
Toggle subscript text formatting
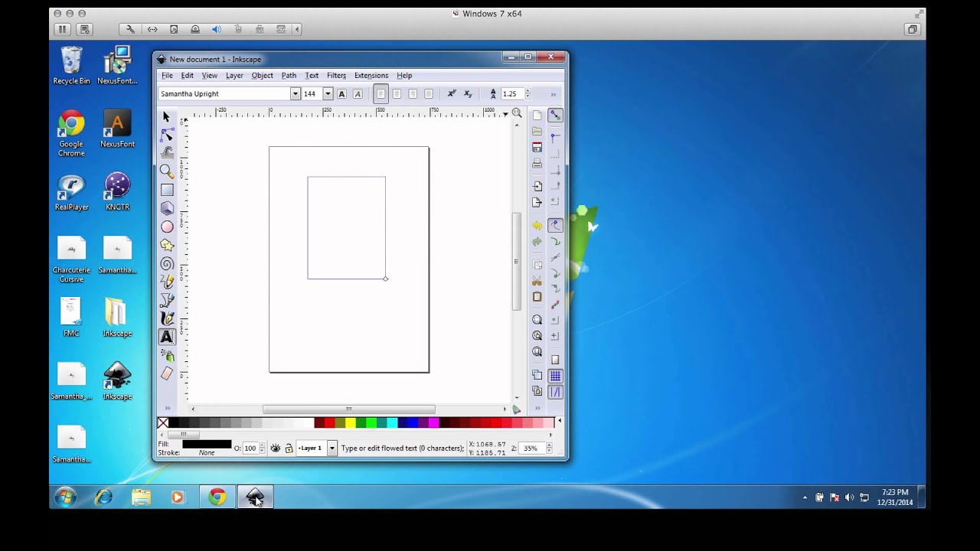[x=468, y=94]
